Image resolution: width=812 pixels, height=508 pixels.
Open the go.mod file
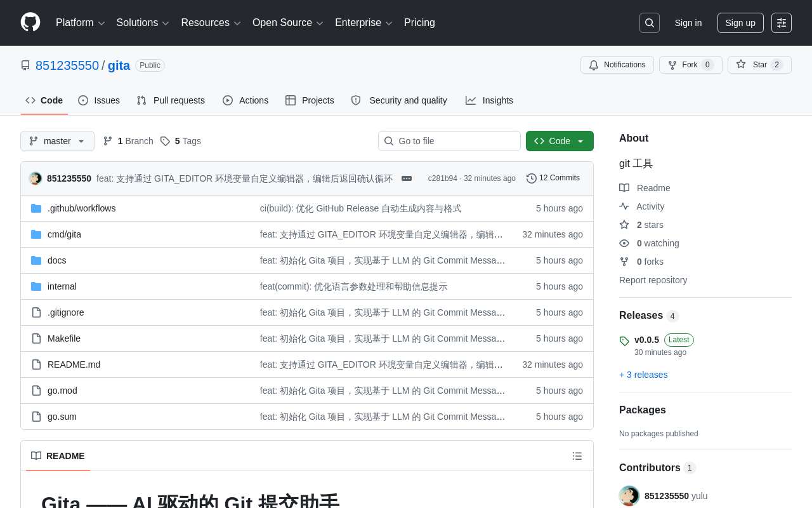[62, 391]
